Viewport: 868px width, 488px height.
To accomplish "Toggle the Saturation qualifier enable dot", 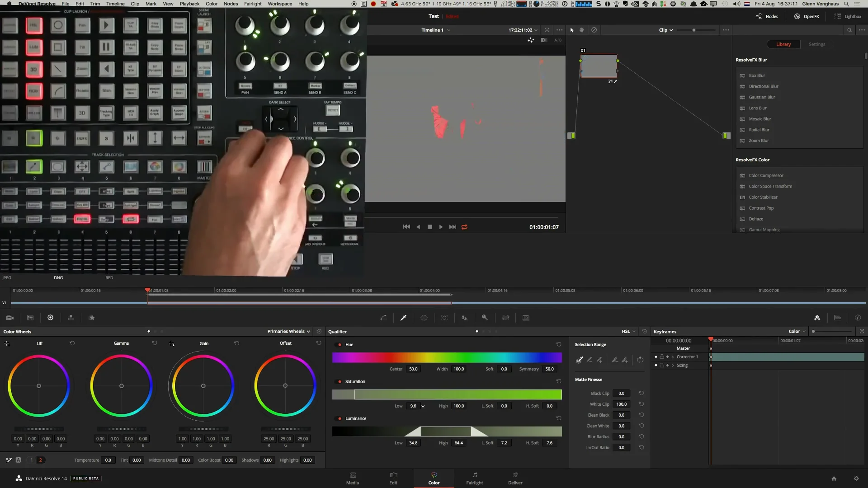I will click(340, 382).
